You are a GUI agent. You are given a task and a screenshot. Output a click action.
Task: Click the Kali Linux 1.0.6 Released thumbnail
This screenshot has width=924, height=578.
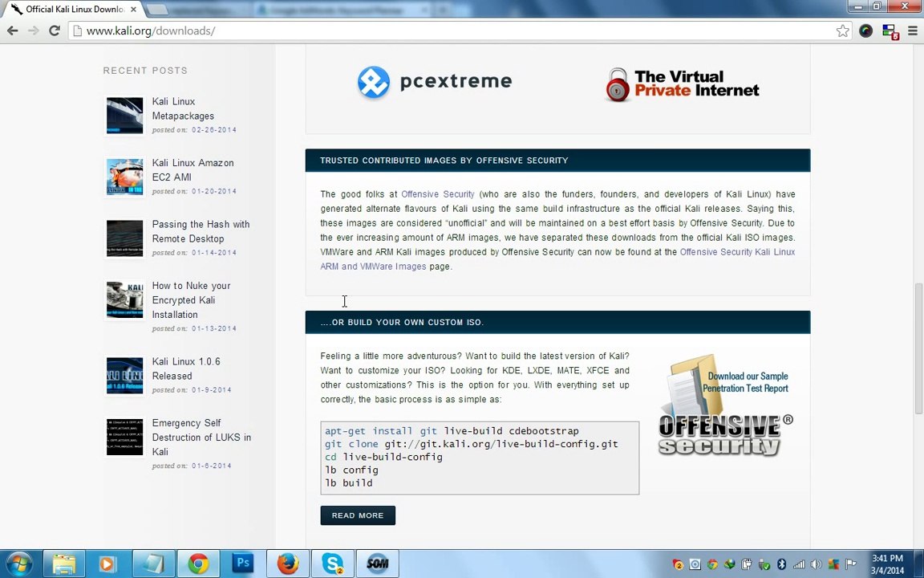(x=124, y=375)
